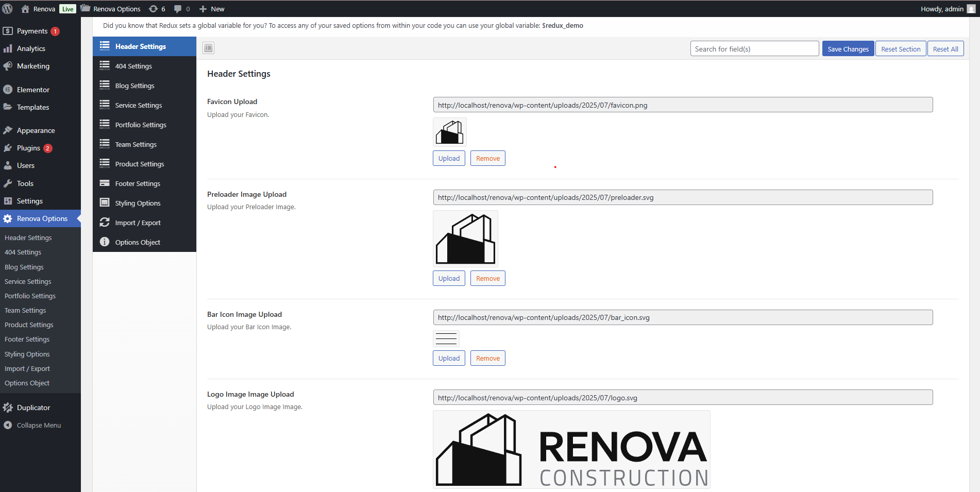Upload a new Bar Icon image
This screenshot has height=492, width=980.
449,359
